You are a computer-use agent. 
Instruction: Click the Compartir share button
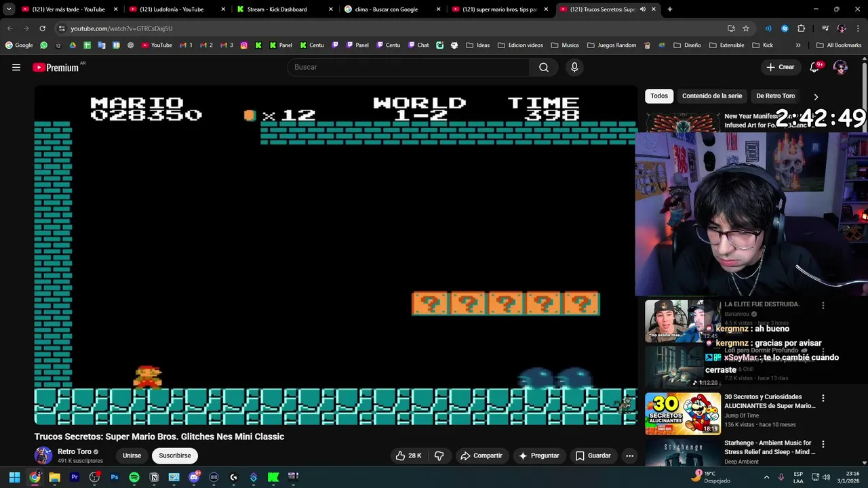click(x=481, y=455)
